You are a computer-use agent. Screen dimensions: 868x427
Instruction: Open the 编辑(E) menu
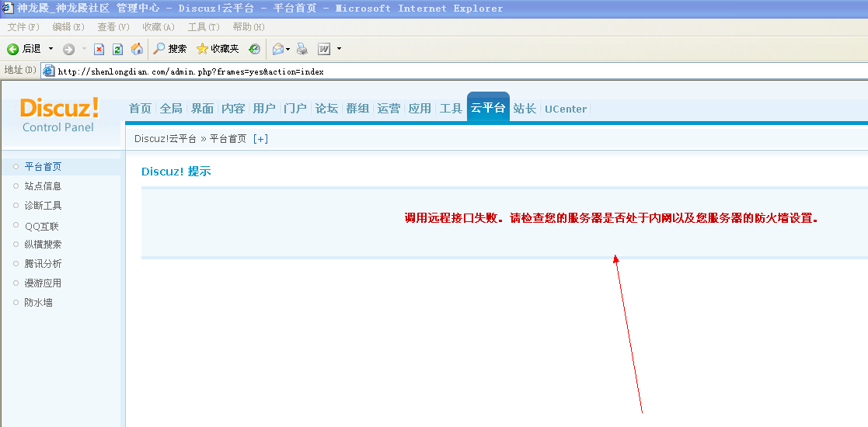point(68,26)
